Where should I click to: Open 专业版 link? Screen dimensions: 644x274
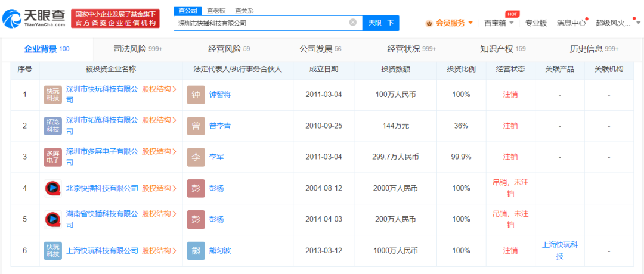point(536,23)
